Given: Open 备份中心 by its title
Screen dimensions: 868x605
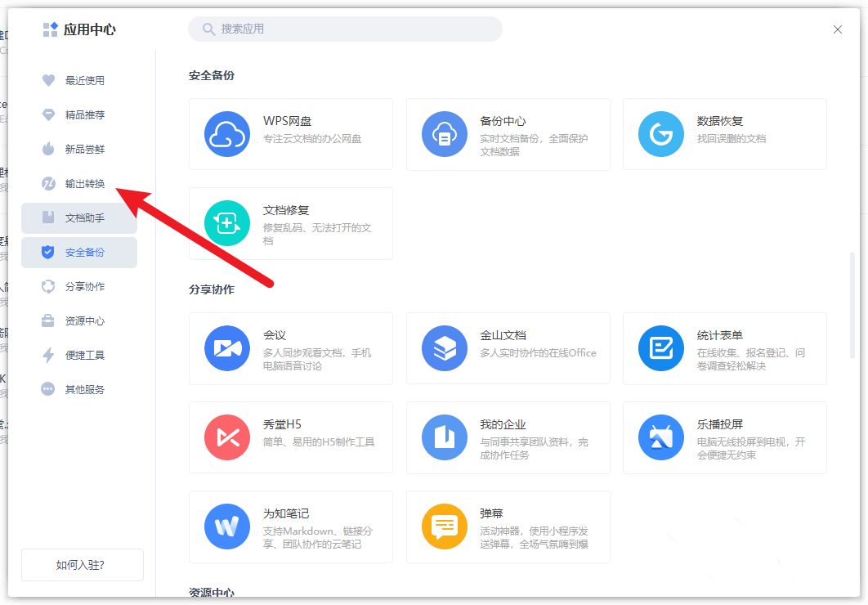Looking at the screenshot, I should (503, 121).
